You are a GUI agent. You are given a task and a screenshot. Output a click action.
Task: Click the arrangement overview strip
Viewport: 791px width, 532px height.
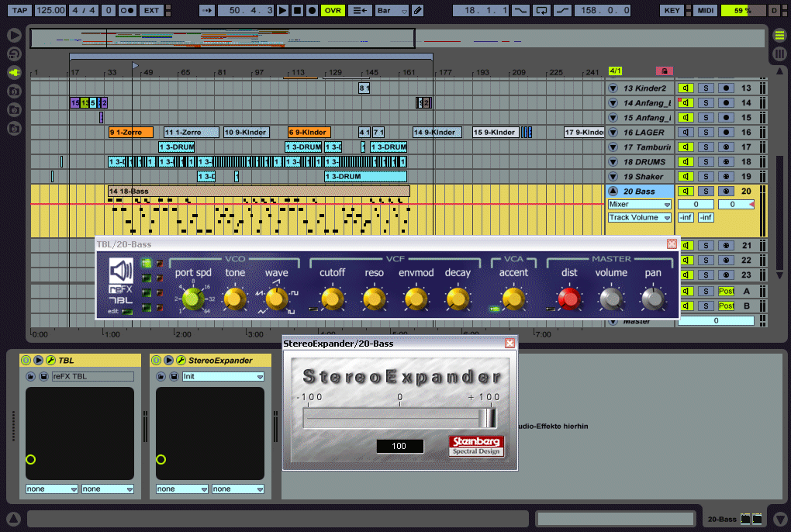click(x=222, y=38)
